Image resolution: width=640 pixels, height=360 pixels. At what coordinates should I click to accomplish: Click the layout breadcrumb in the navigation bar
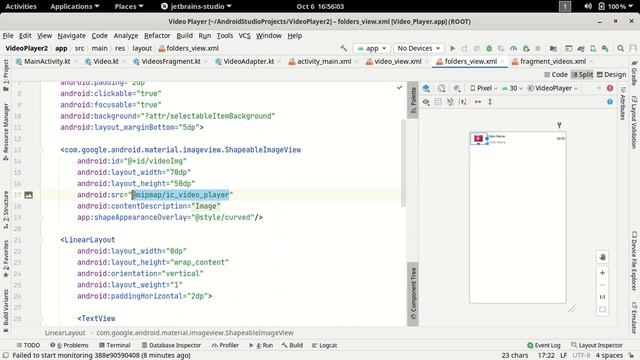(x=142, y=48)
